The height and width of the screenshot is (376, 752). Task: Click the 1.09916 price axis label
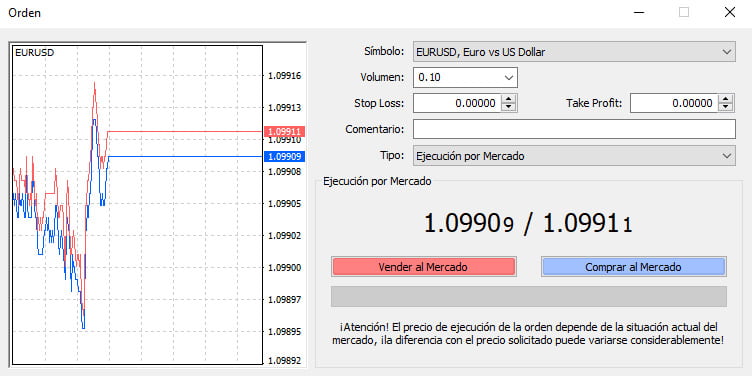284,76
